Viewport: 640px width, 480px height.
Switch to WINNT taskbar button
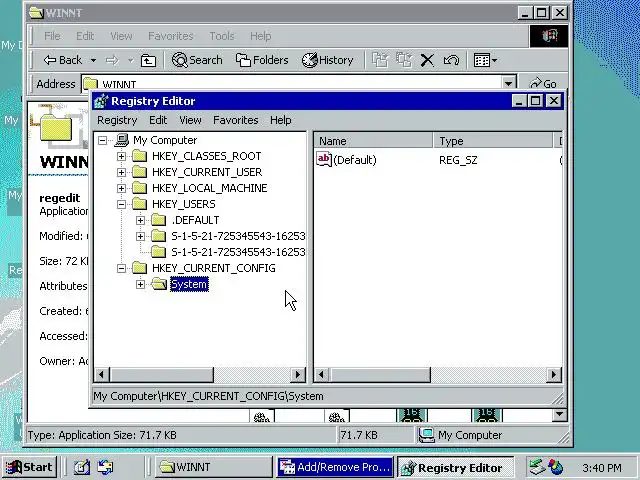click(x=213, y=467)
